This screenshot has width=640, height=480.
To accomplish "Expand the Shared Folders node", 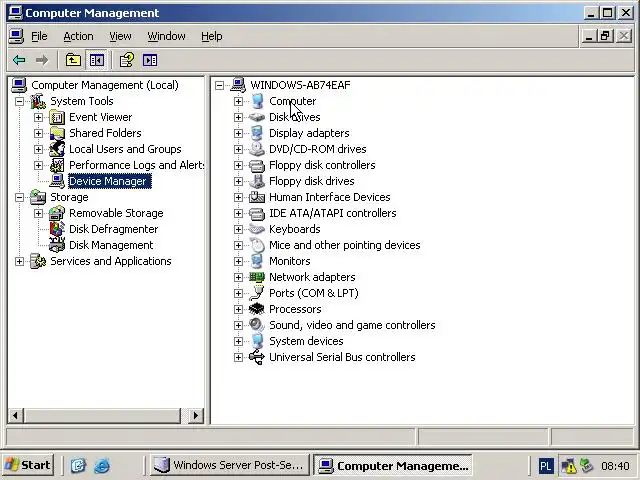I will (38, 133).
